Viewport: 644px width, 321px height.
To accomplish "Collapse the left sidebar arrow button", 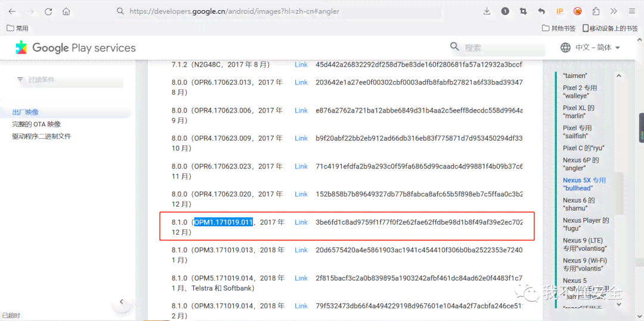I will pyautogui.click(x=122, y=301).
